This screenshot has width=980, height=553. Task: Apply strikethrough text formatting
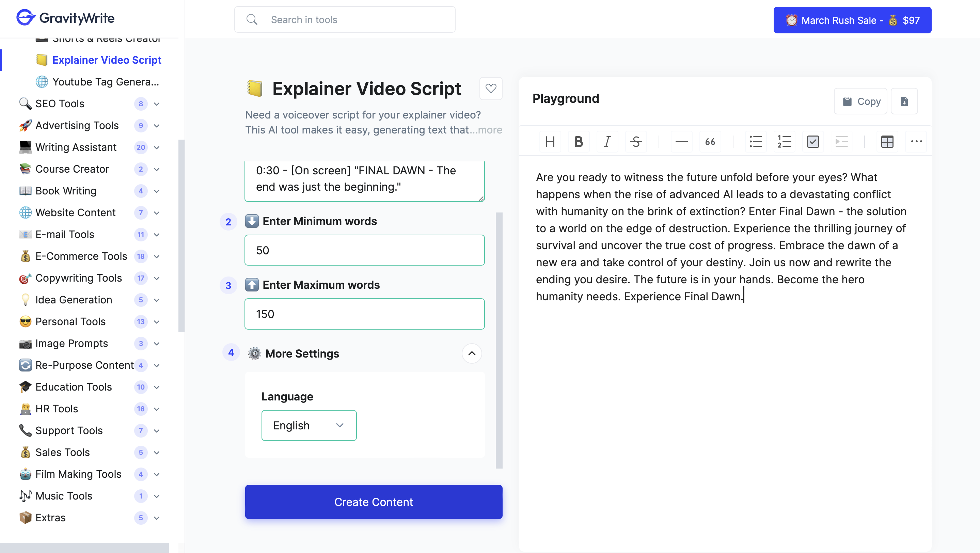pyautogui.click(x=636, y=142)
